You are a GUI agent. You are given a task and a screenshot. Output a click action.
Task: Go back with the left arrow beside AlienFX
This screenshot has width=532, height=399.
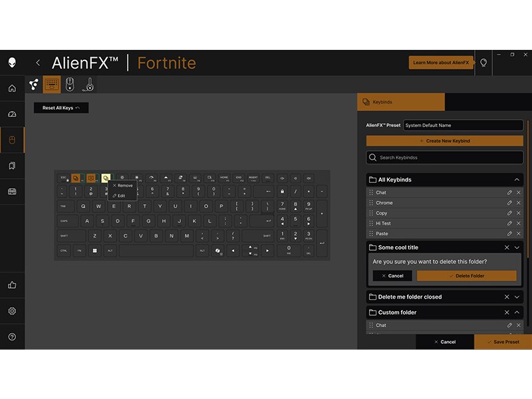38,63
